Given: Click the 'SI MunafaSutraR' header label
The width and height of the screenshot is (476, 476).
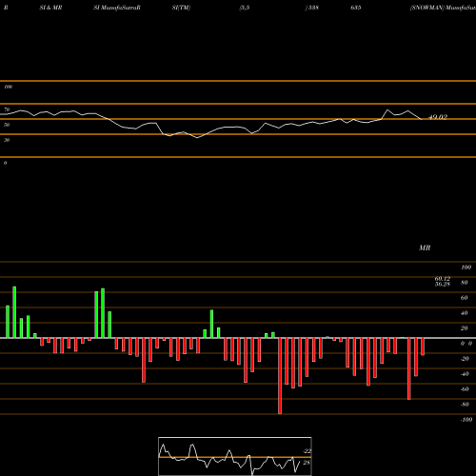Looking at the screenshot, I should [117, 8].
